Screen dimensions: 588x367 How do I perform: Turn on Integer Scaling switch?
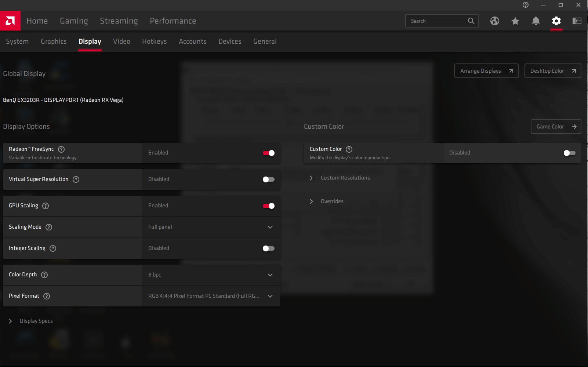pyautogui.click(x=269, y=248)
